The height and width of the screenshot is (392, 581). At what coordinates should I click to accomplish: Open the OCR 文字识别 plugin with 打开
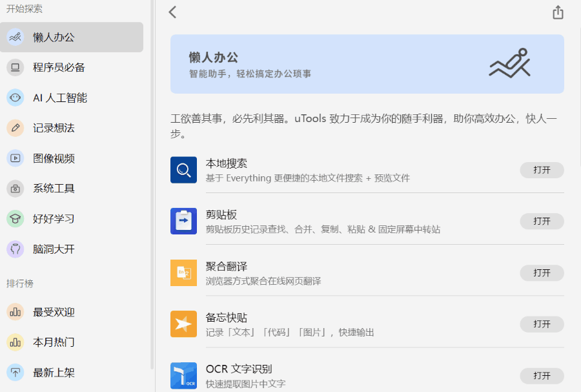(x=542, y=376)
